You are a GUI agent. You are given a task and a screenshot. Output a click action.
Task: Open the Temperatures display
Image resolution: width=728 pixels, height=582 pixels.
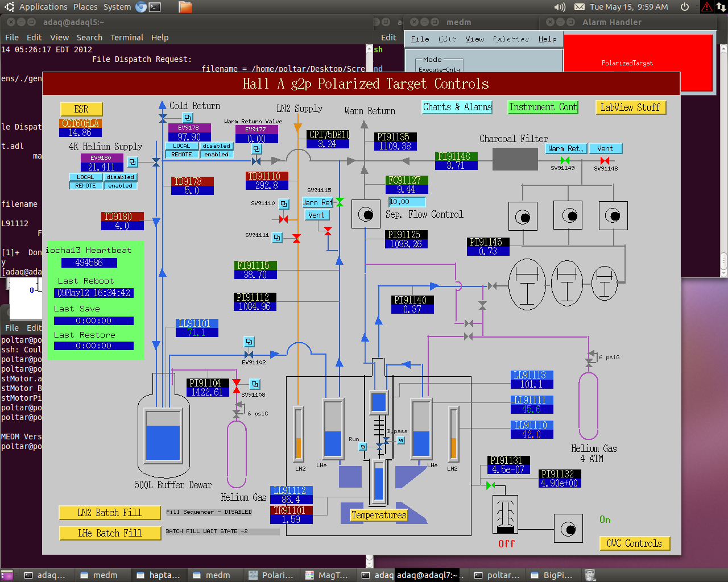(379, 515)
